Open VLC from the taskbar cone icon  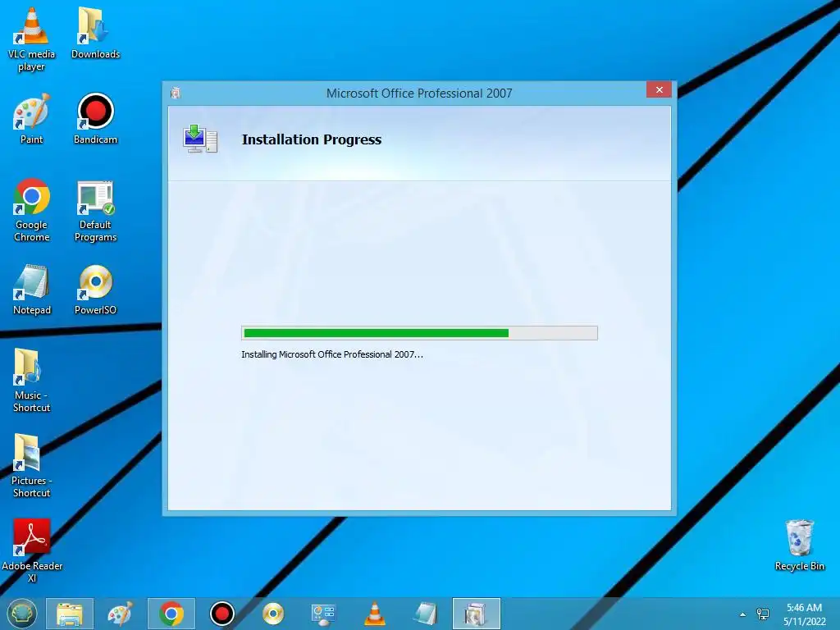[374, 614]
